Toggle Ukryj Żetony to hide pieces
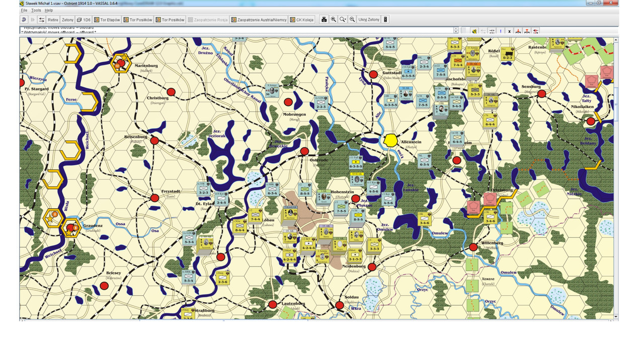The height and width of the screenshot is (348, 644). [x=369, y=20]
